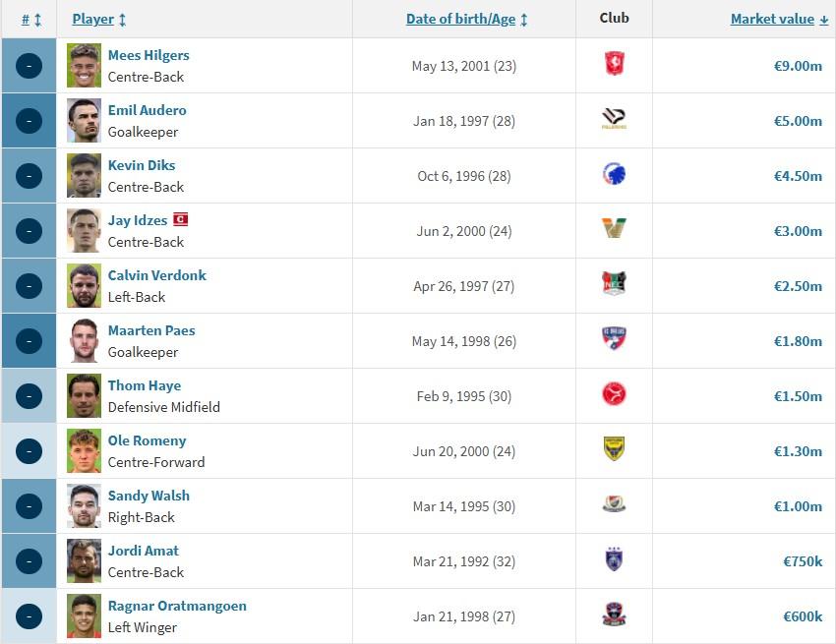Open Thom Haye's portrait thumbnail
The image size is (836, 644).
(84, 395)
